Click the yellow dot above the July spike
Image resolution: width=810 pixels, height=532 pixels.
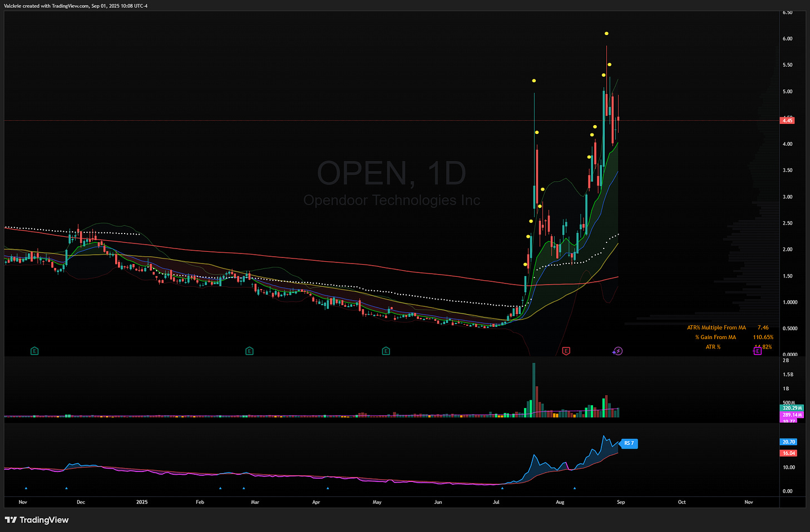tap(534, 81)
